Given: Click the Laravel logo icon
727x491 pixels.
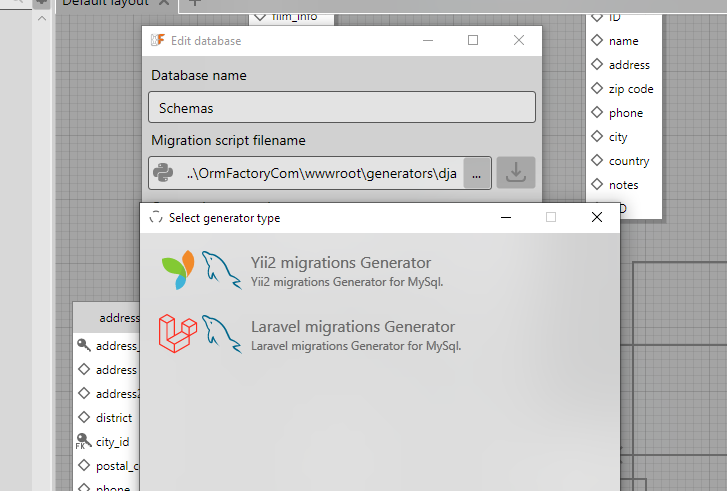Looking at the screenshot, I should 178,334.
